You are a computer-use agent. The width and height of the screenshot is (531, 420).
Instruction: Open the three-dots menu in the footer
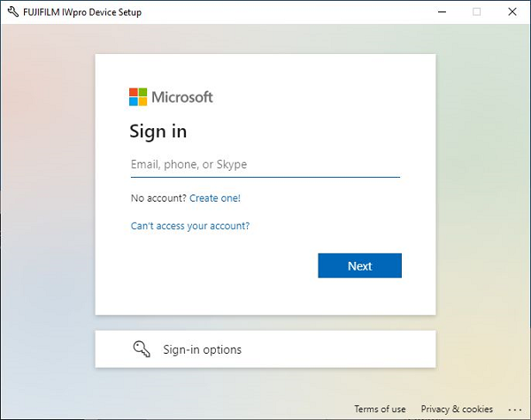tap(517, 409)
